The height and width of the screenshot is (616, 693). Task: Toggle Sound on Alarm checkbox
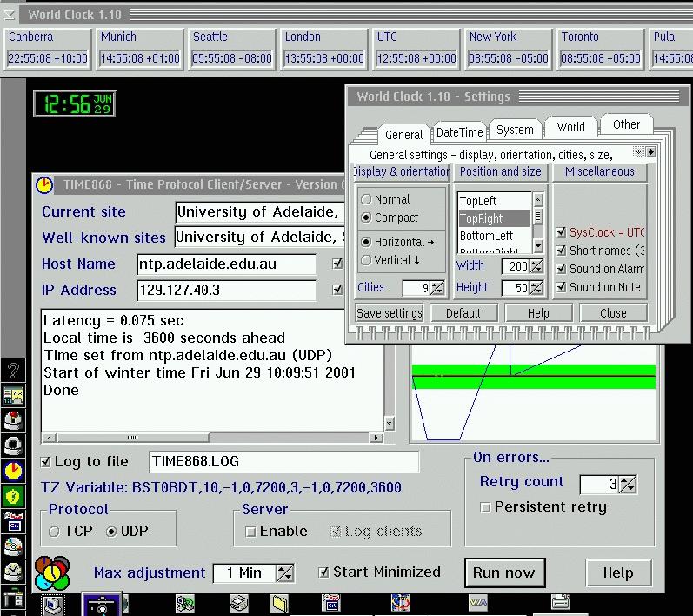click(x=561, y=269)
